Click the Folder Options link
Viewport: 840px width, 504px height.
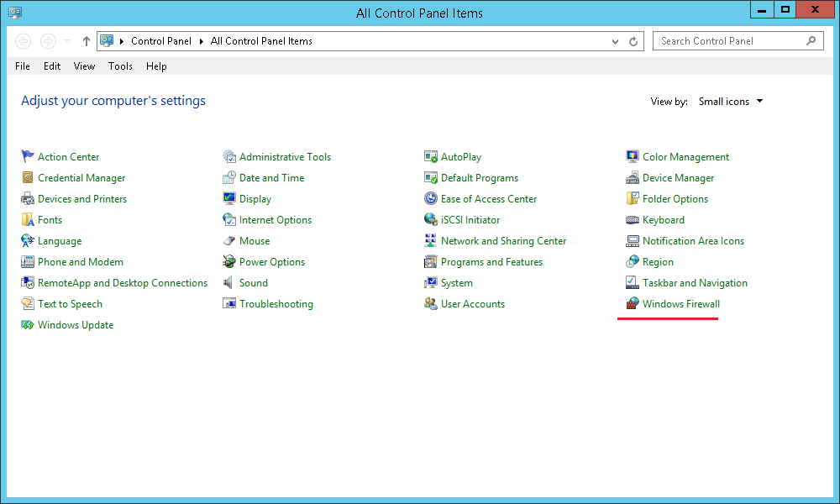pos(675,199)
